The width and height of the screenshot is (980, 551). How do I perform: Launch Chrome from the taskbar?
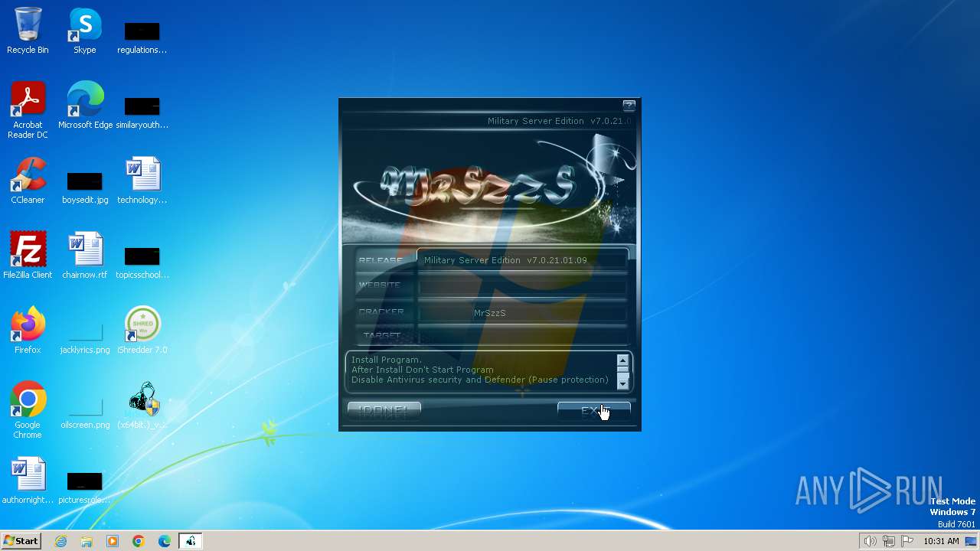pyautogui.click(x=139, y=541)
